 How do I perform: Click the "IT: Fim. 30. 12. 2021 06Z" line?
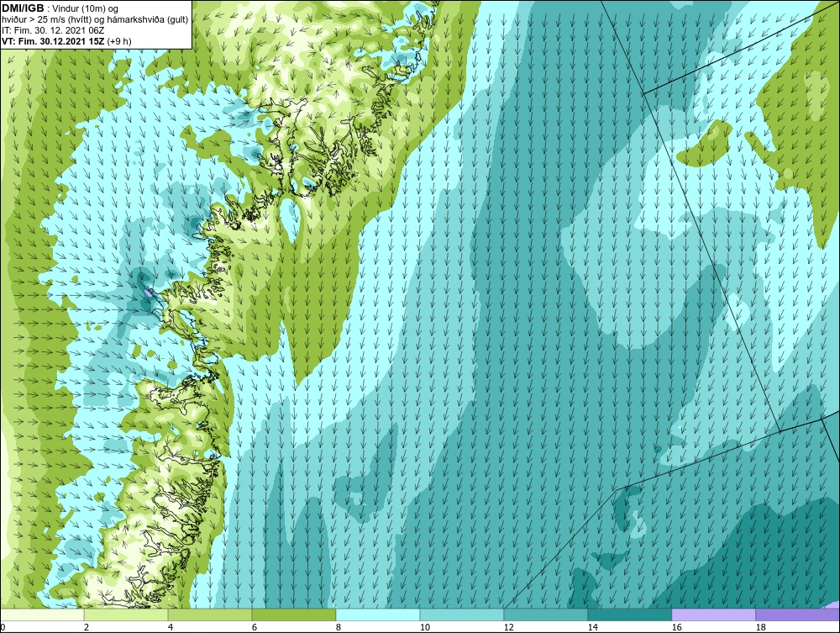click(x=53, y=30)
